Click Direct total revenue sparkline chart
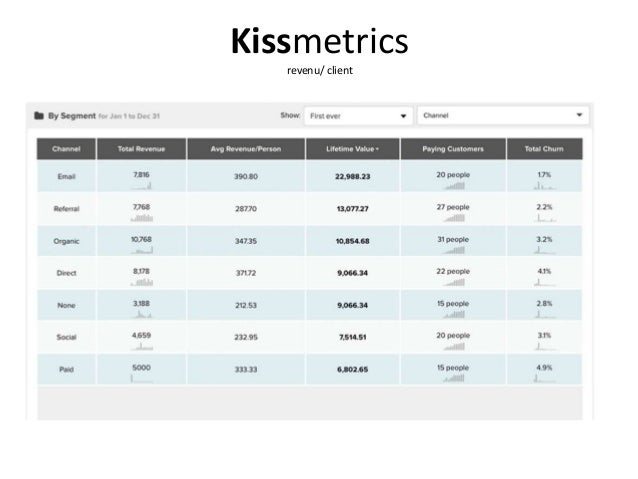638x479 pixels. point(141,282)
